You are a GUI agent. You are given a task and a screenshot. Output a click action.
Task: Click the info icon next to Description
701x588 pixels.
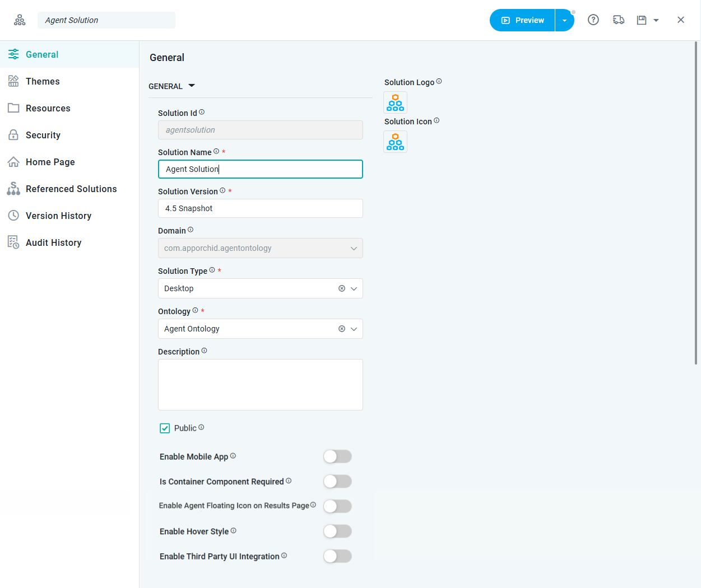pos(204,351)
